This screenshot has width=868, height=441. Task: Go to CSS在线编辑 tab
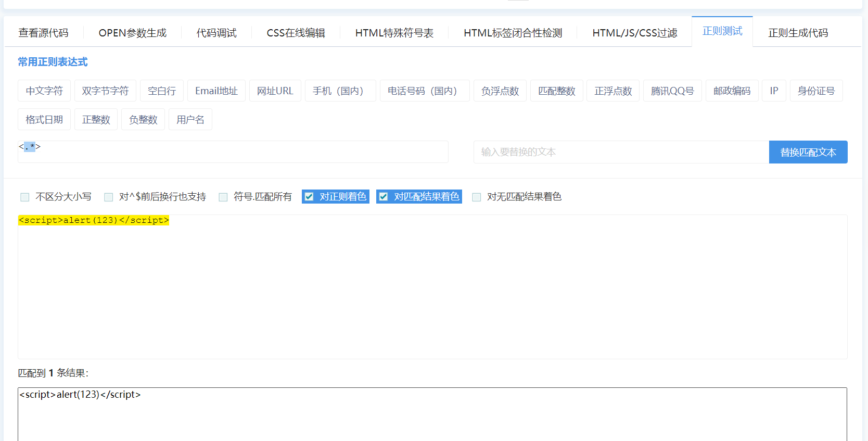tap(296, 33)
